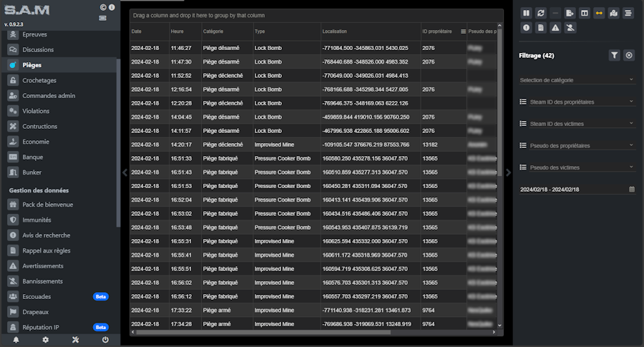This screenshot has width=644, height=347.
Task: Click the date range field 2024/02/18
Action: click(572, 189)
